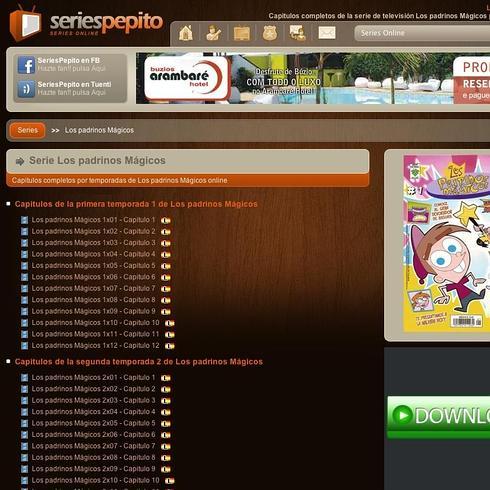Click the primera temporada 1 heading
490x490 pixels.
(x=136, y=204)
